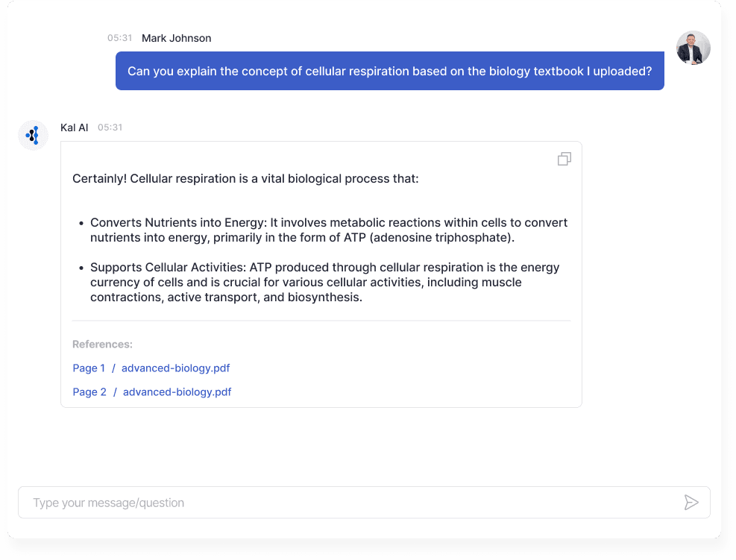Click the 05:31 timestamp beside Kal AI
The height and width of the screenshot is (560, 736).
coord(110,128)
